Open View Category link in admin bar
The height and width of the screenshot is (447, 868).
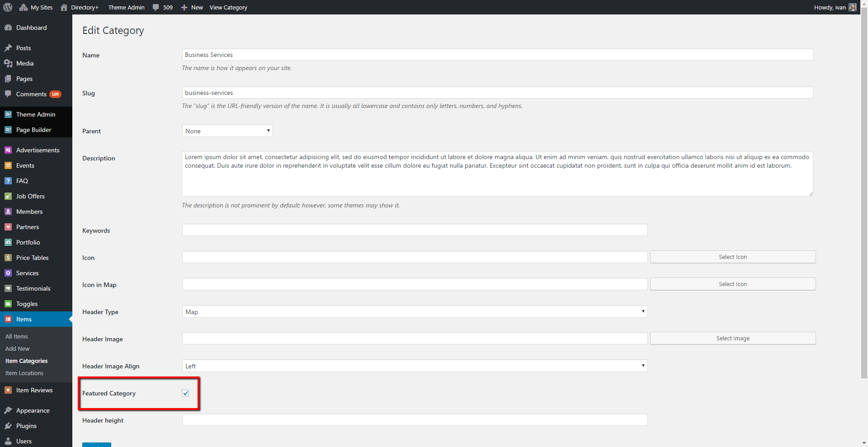[228, 7]
